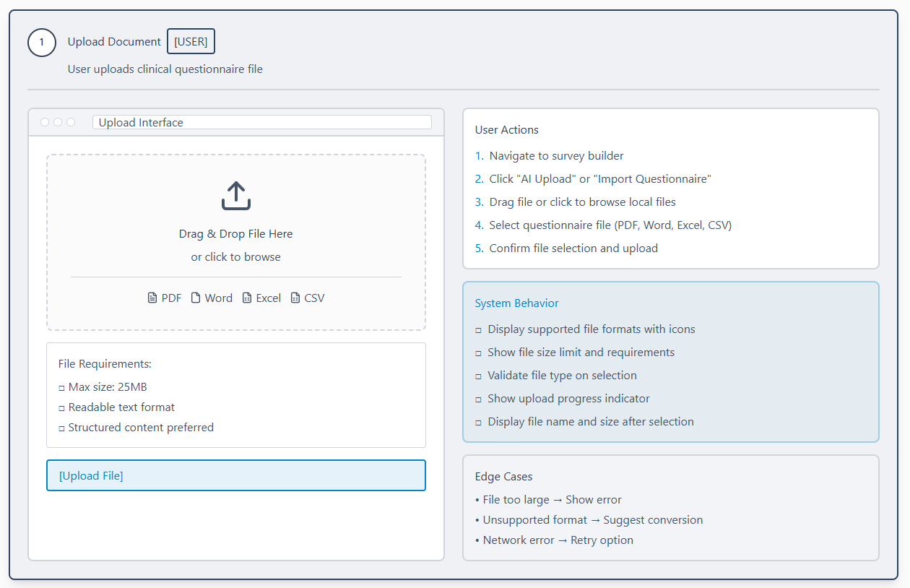Click the "Upload Document" step title
Viewport: 910px width, 588px height.
coord(115,41)
